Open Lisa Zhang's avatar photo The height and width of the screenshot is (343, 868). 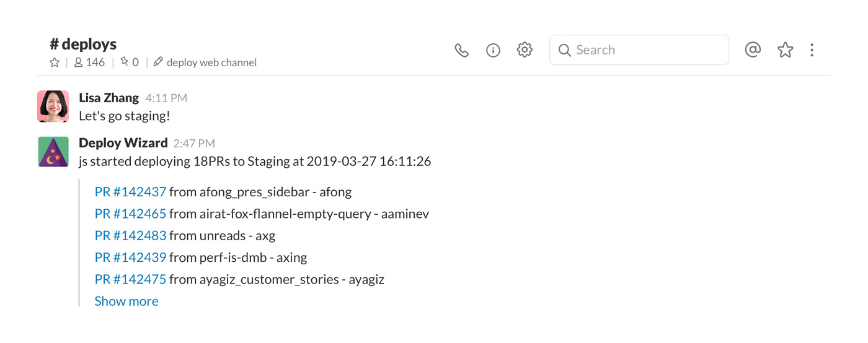click(53, 106)
